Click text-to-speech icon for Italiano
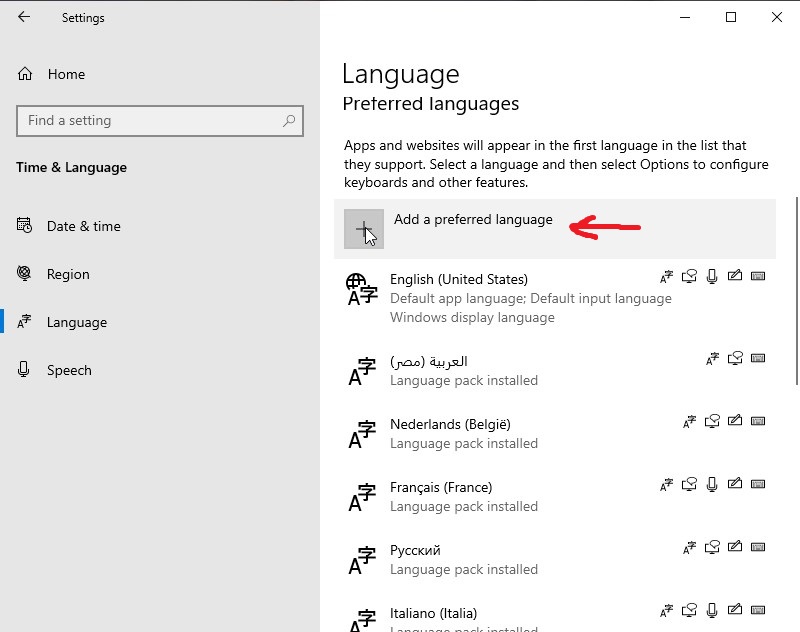Viewport: 800px width, 632px height. click(x=689, y=610)
